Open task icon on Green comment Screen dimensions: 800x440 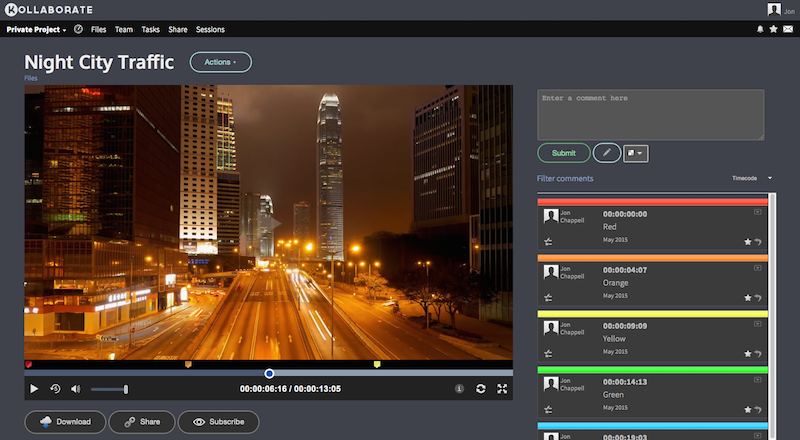pos(548,409)
